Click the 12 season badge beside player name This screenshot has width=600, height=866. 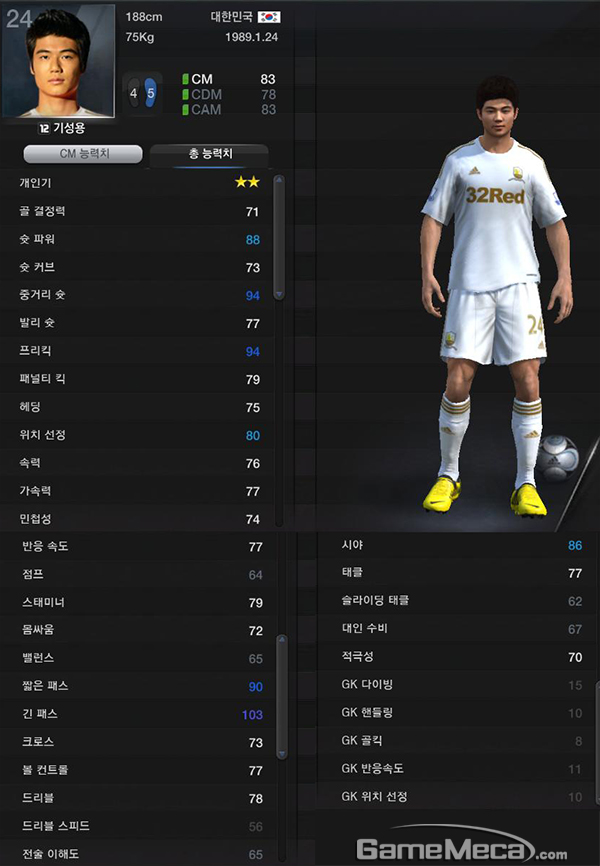44,128
